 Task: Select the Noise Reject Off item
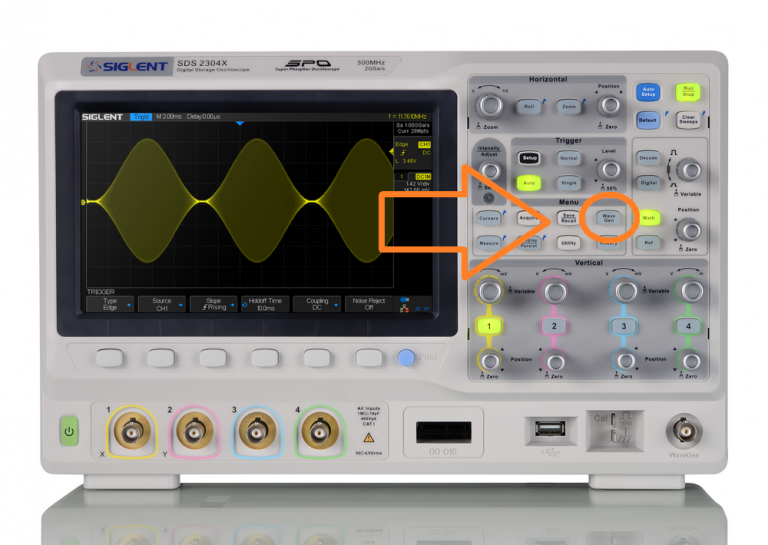pos(368,303)
